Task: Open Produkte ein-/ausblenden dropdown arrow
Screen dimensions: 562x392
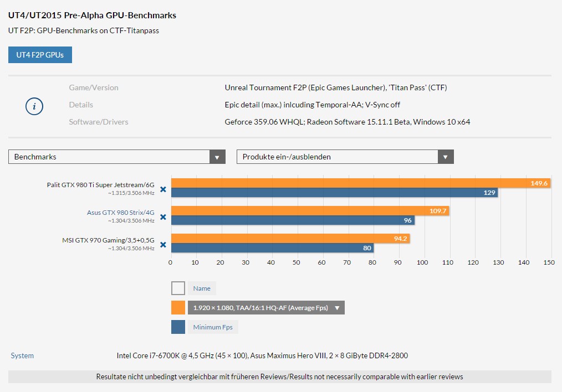Action: (446, 157)
